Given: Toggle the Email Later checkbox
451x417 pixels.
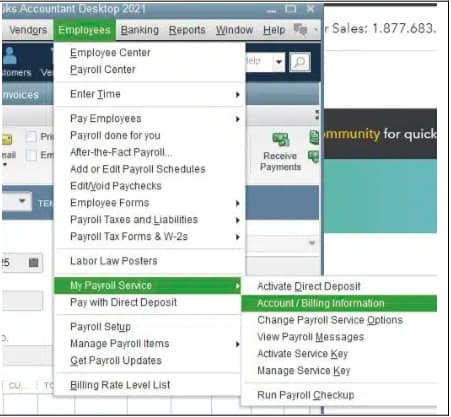Looking at the screenshot, I should click(31, 155).
